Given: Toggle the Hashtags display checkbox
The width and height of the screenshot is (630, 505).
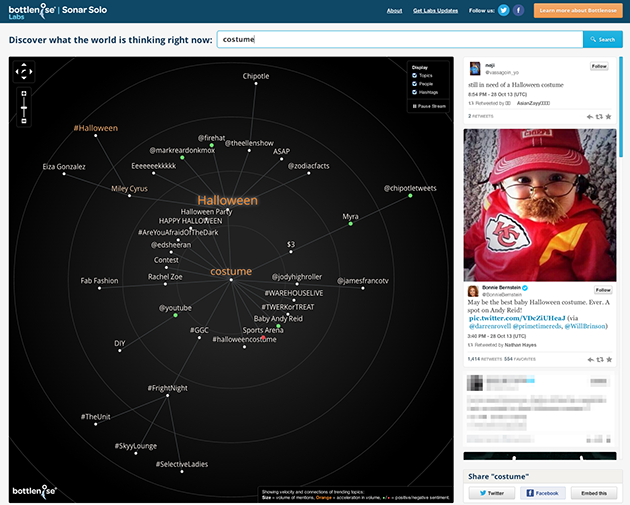Looking at the screenshot, I should pyautogui.click(x=414, y=92).
